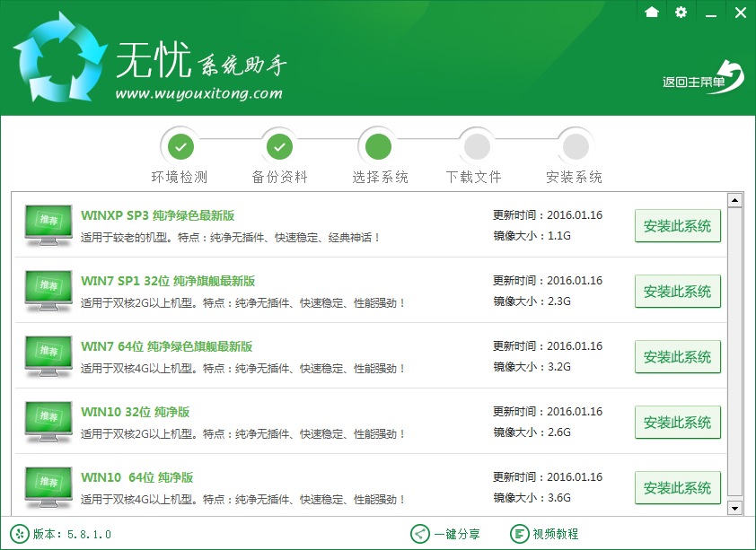Viewport: 756px width, 550px height.
Task: Click 镜像大小：2.6G text
Action: (532, 432)
